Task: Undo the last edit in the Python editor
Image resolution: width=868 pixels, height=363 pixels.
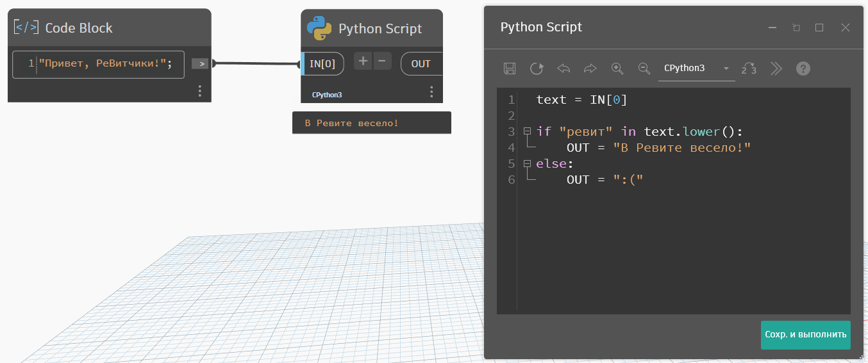Action: point(563,69)
